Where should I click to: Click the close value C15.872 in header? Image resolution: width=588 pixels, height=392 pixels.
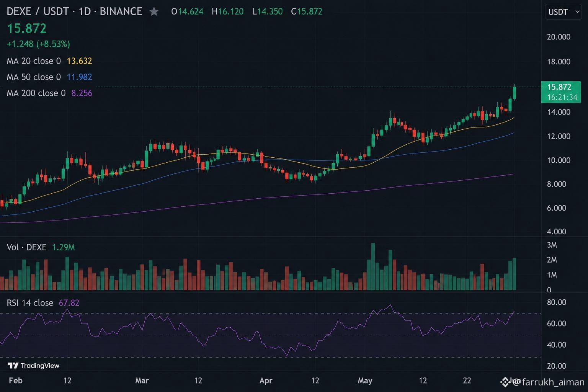point(307,11)
